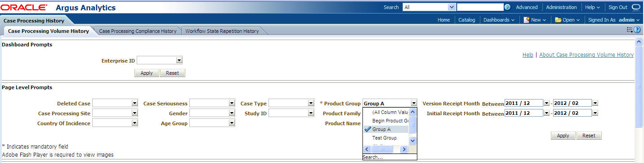Open About Case Processing Volume History link
Screen dimensions: 644x163
pos(586,54)
